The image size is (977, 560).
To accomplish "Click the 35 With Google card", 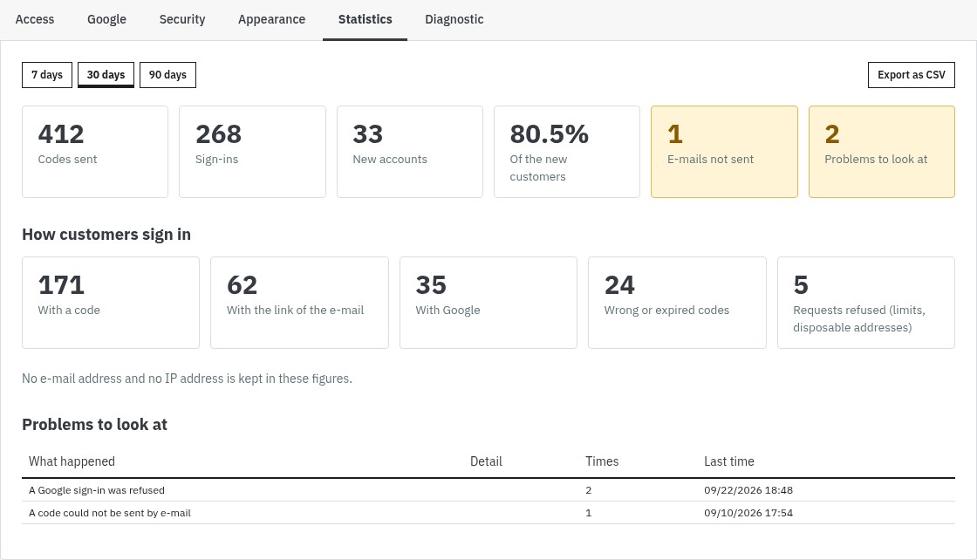I will [488, 302].
